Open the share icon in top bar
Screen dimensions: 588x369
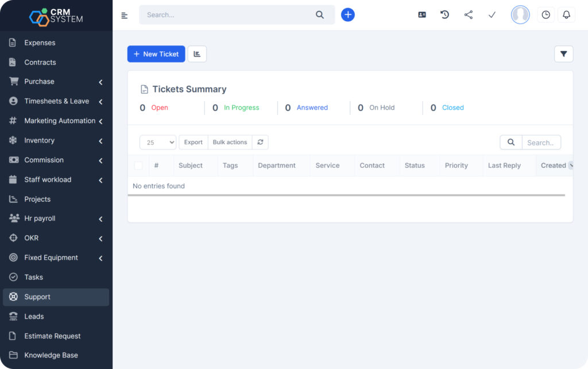[x=469, y=15]
